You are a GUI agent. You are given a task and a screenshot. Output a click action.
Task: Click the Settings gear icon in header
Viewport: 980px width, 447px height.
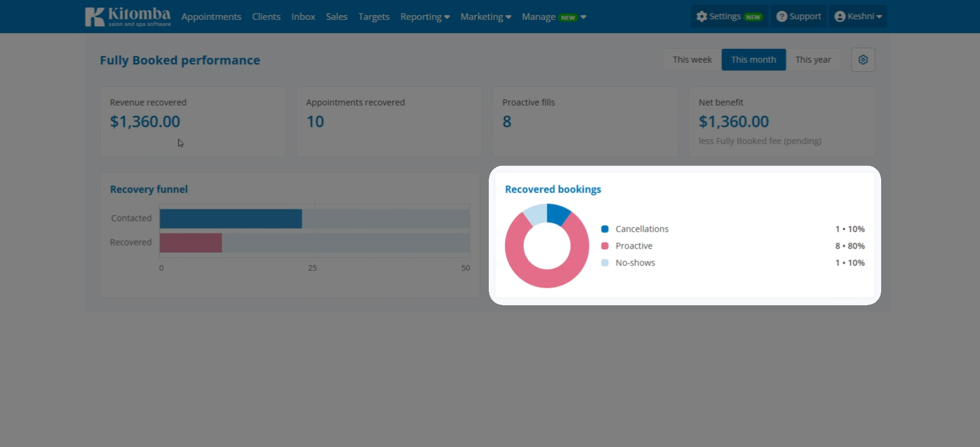[702, 17]
